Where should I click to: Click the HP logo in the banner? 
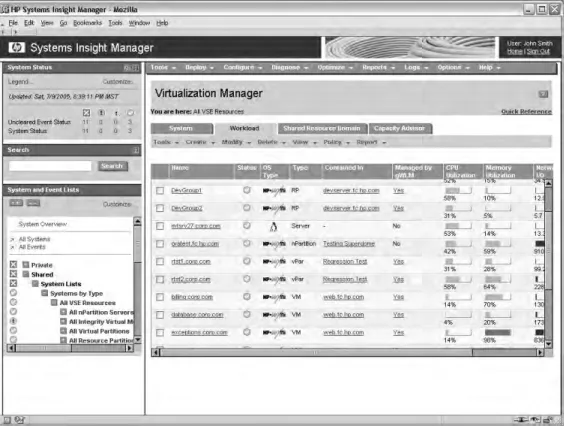(x=17, y=47)
